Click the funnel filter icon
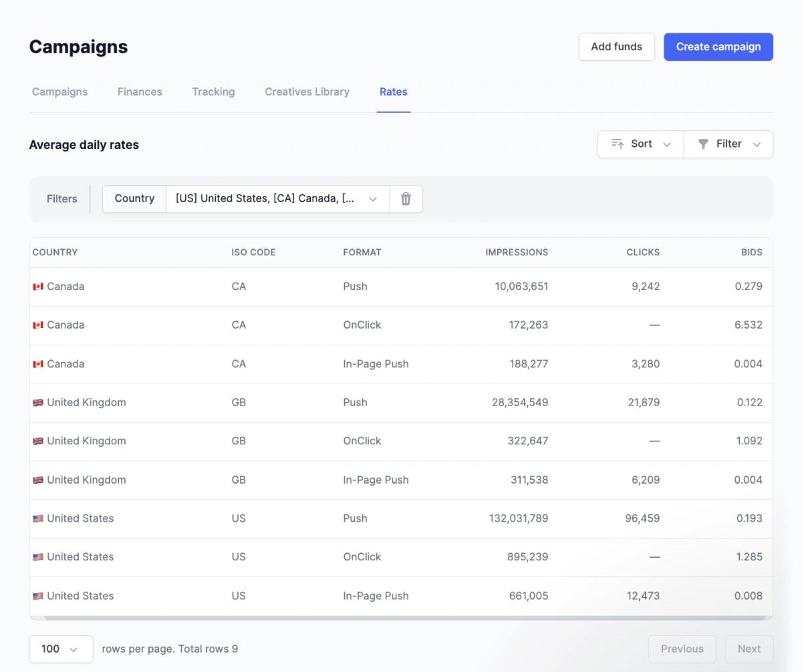Viewport: 802px width, 672px height. (x=703, y=144)
